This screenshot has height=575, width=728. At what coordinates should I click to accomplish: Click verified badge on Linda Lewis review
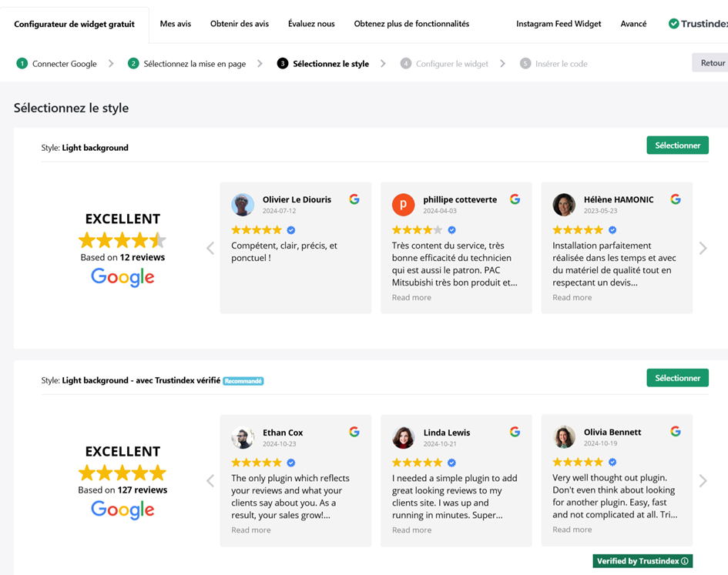pos(451,463)
